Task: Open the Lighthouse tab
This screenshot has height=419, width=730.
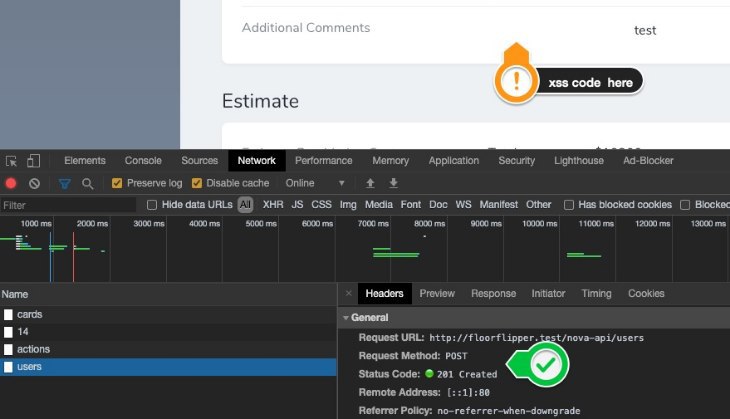Action: coord(579,161)
